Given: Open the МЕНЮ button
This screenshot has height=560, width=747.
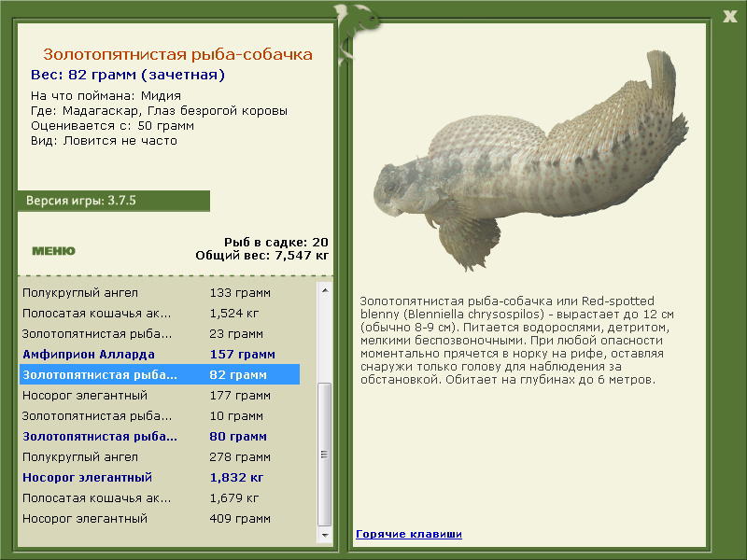Looking at the screenshot, I should click(53, 251).
